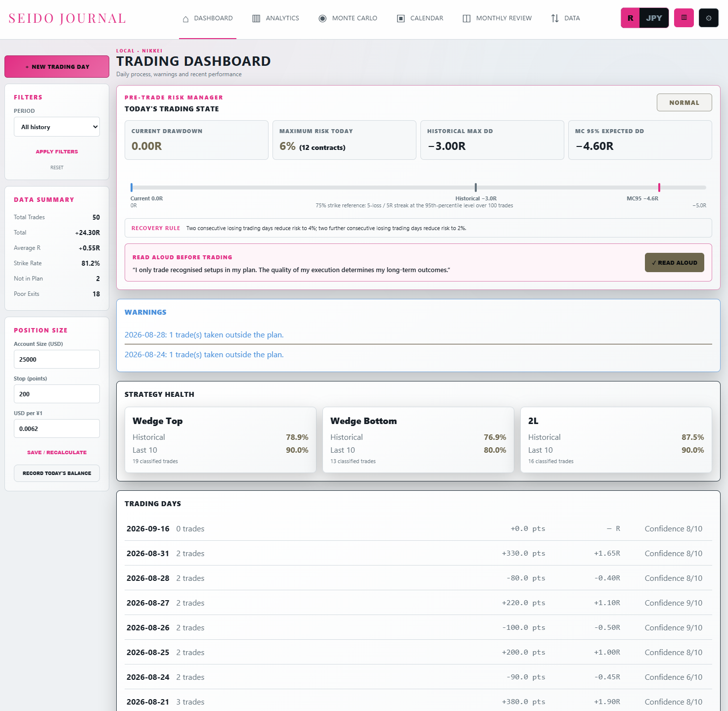Go to the Monte Carlo tab
The image size is (728, 711).
348,19
